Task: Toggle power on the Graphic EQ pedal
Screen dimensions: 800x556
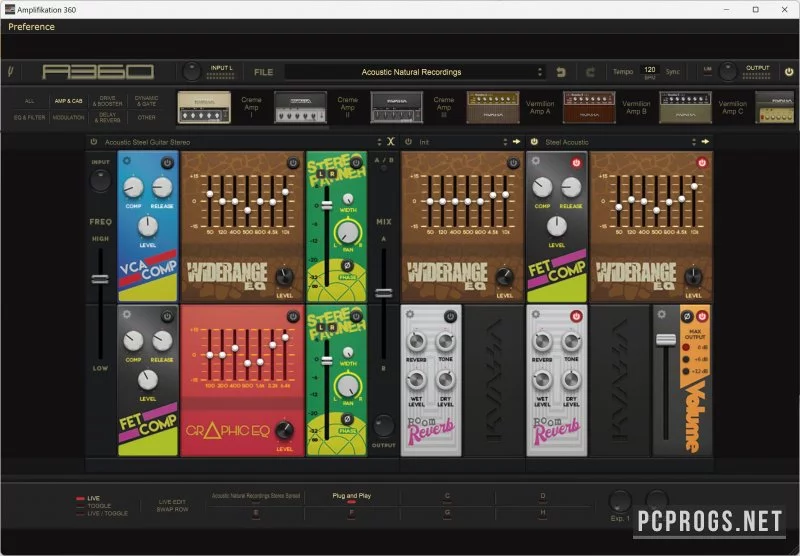Action: (293, 316)
